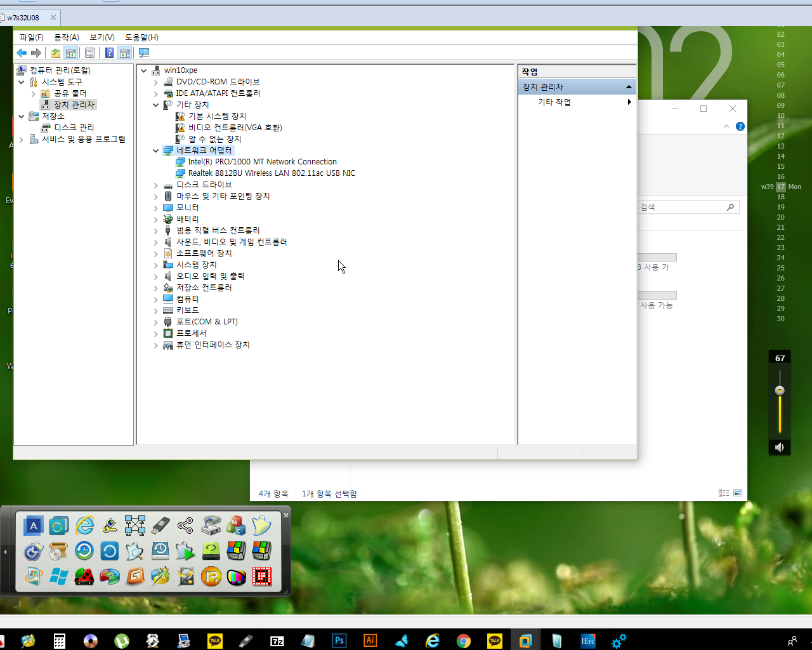The image size is (812, 650).
Task: Click the ribbon collapse chevron in background window
Action: [726, 126]
